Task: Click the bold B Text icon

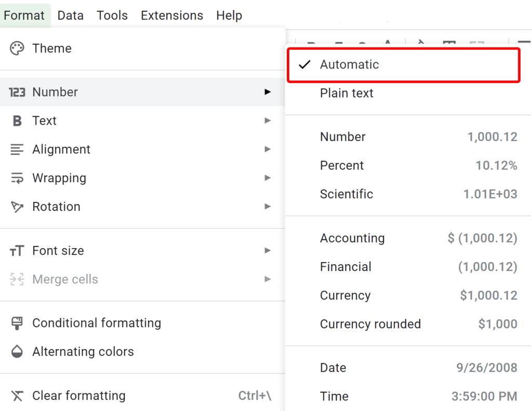Action: (17, 120)
